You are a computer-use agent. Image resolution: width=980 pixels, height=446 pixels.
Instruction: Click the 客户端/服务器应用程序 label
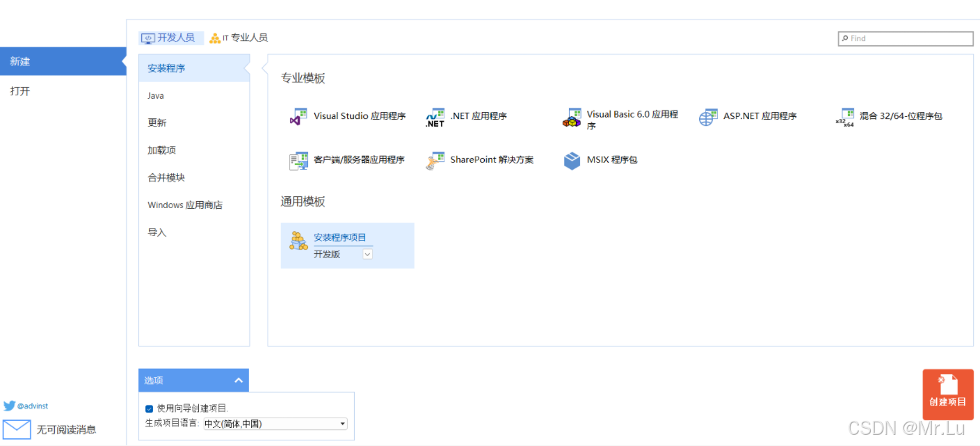coord(359,160)
